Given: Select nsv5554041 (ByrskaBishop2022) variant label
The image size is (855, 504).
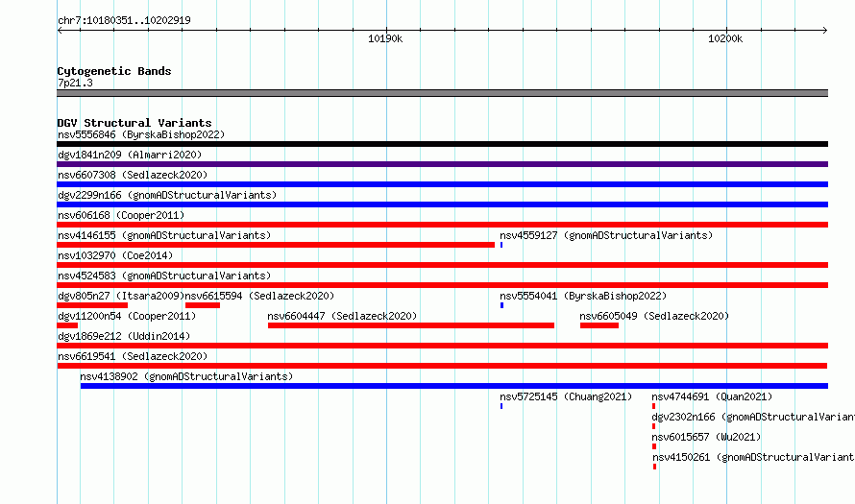Looking at the screenshot, I should pyautogui.click(x=583, y=296).
